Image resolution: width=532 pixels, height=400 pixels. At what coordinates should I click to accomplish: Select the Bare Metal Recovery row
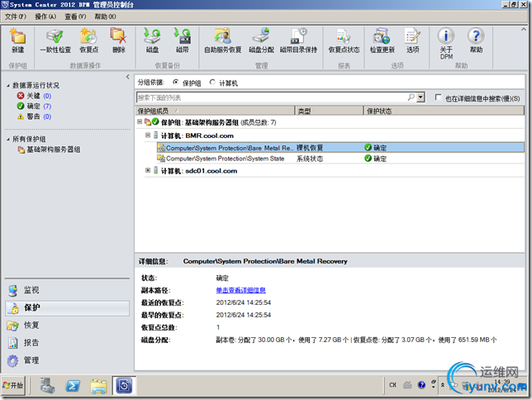[x=340, y=148]
